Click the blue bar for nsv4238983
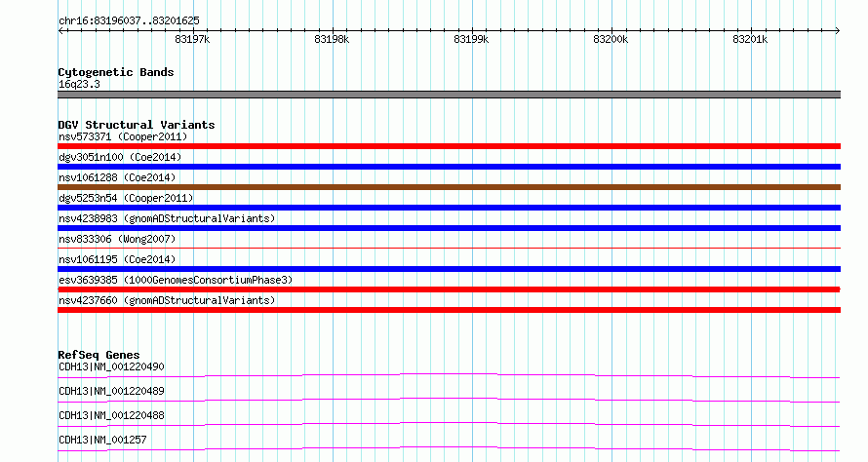Screen dimensions: 868x462 (449, 228)
